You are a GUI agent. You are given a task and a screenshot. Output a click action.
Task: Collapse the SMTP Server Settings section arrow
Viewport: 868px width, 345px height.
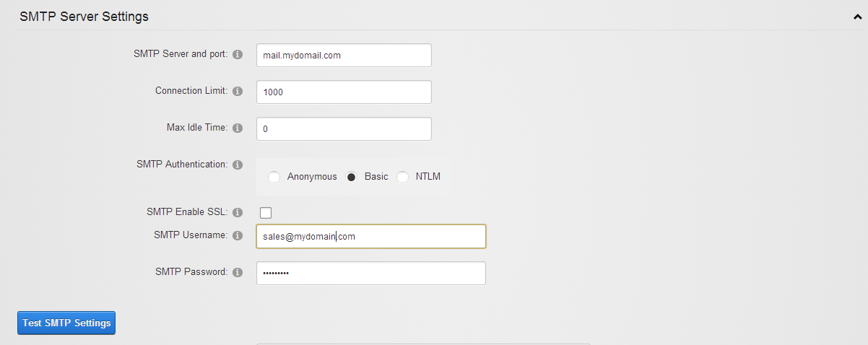tap(856, 17)
